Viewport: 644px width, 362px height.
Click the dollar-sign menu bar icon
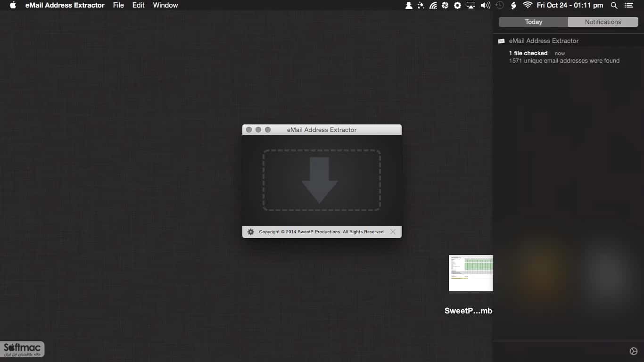(514, 5)
